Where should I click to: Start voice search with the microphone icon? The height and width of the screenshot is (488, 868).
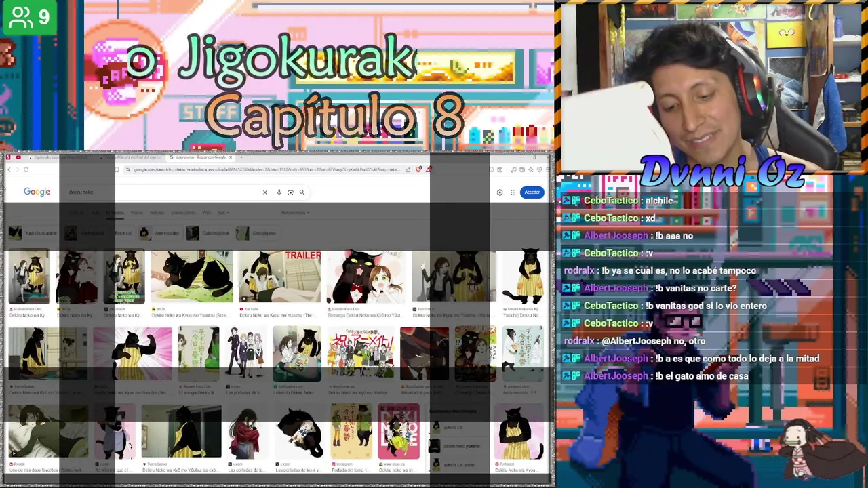coord(279,192)
